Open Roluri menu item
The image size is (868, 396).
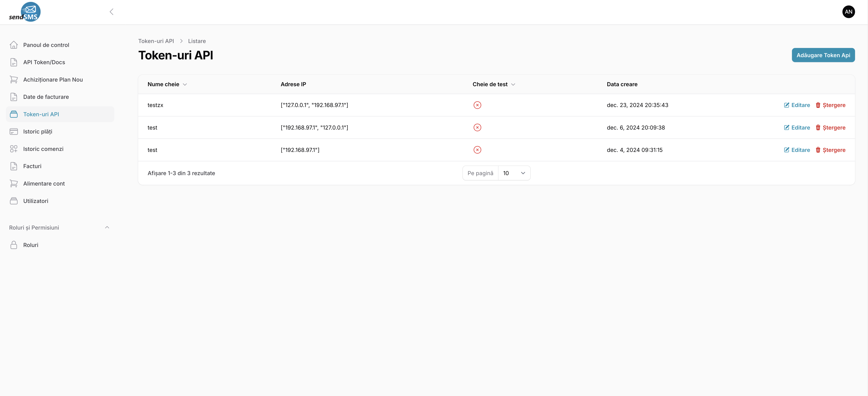point(60,245)
